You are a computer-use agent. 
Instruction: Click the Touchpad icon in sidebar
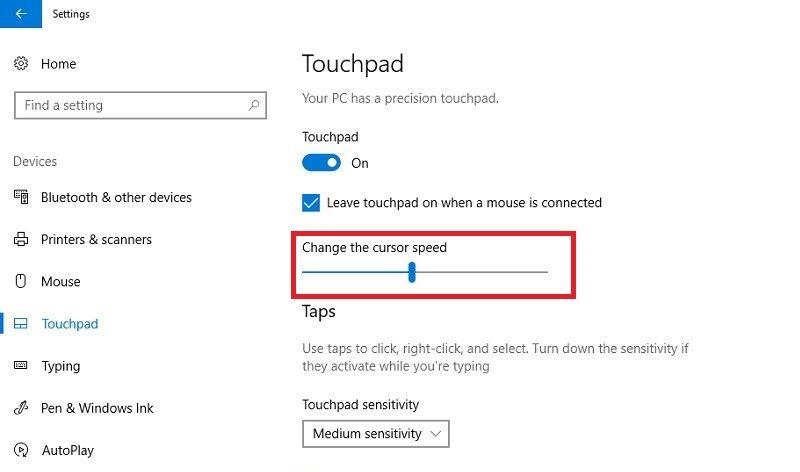pos(21,324)
